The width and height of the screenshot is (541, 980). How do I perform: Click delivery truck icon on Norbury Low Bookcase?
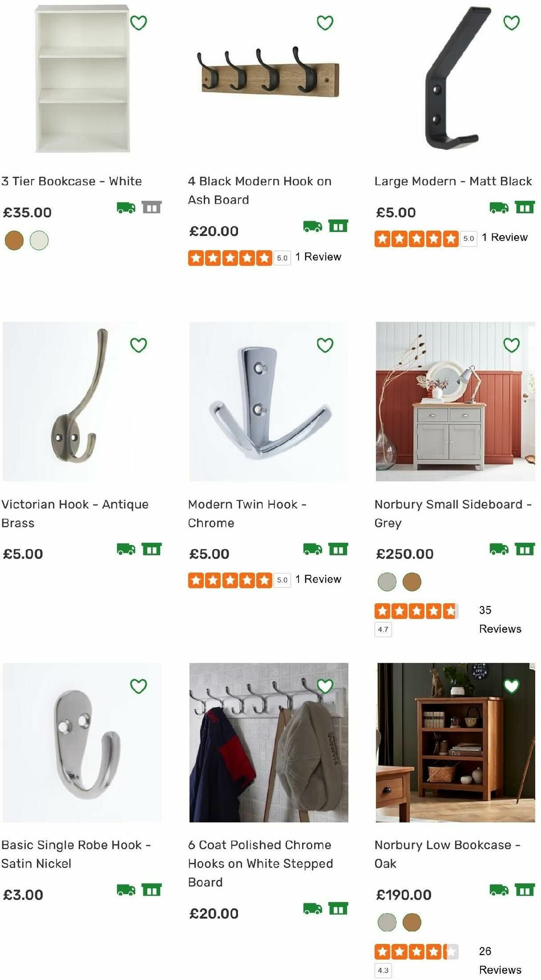499,890
